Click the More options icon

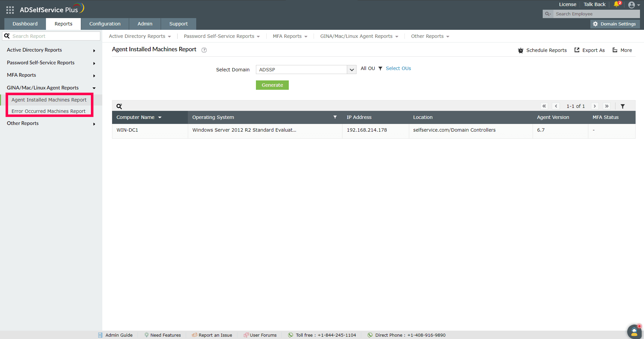click(615, 50)
